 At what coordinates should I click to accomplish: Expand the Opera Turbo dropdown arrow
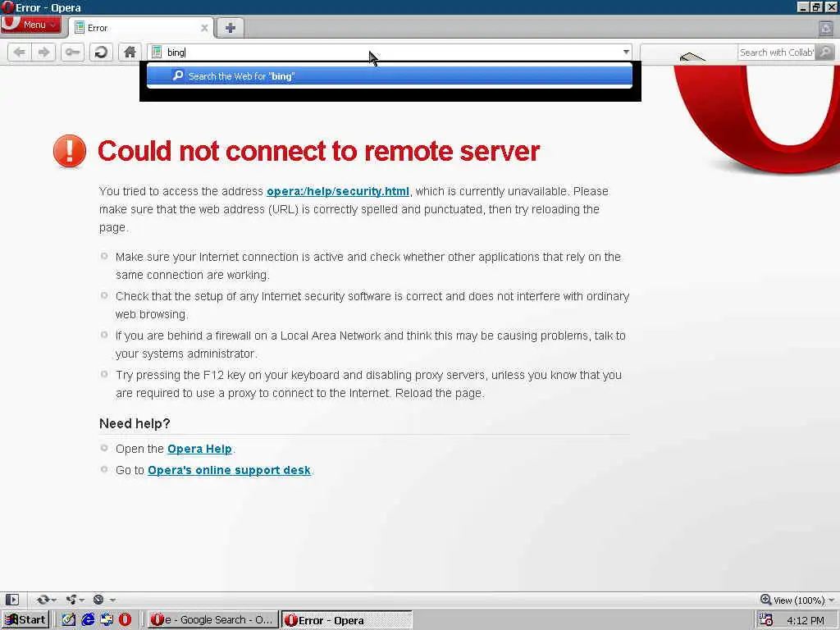[x=112, y=600]
